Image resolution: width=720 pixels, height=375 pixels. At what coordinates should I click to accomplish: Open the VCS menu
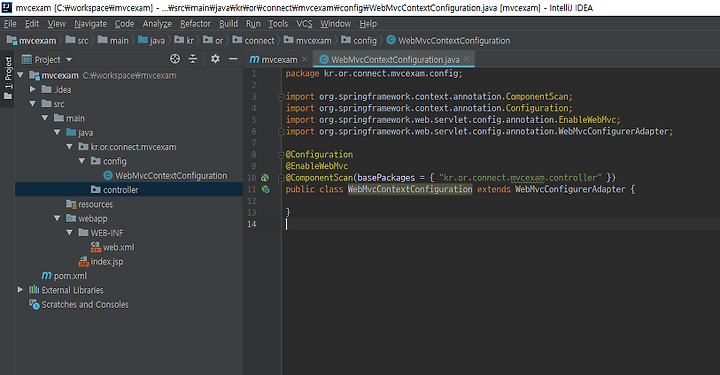coord(304,24)
